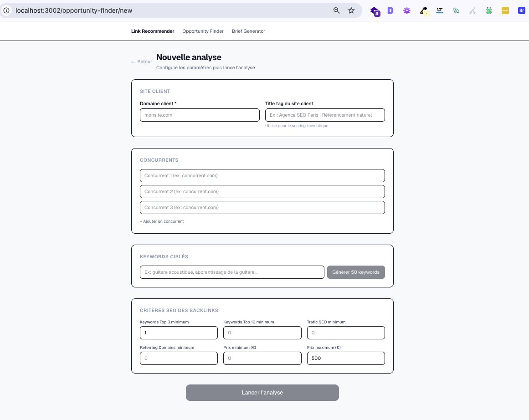Go to Brief Generator tab

[x=248, y=31]
